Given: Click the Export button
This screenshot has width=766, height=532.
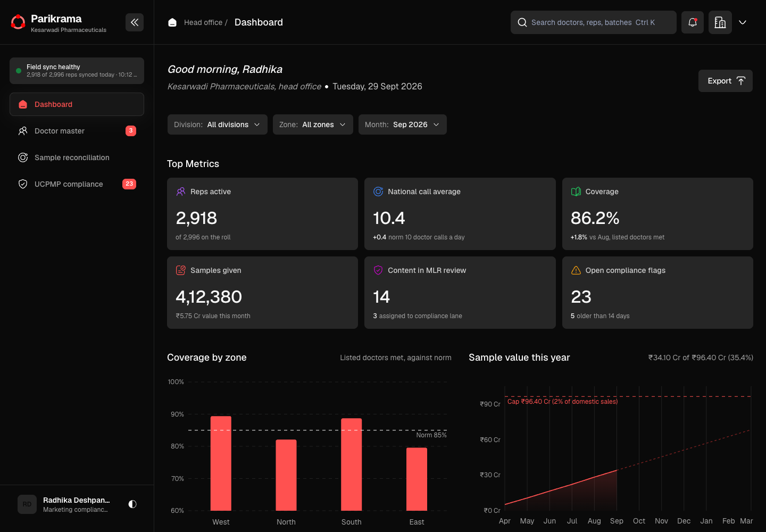Looking at the screenshot, I should pyautogui.click(x=726, y=81).
